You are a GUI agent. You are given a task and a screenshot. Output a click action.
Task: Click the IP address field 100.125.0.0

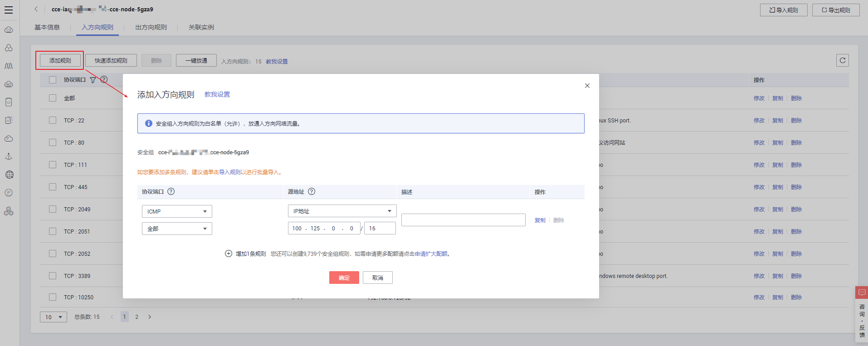point(324,228)
